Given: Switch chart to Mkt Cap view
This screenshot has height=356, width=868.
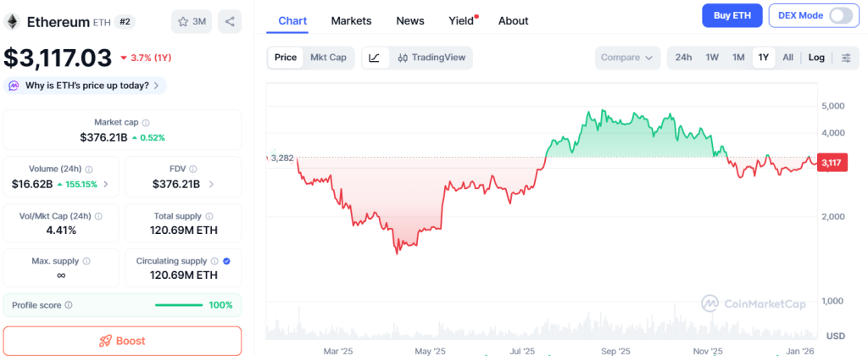Looking at the screenshot, I should click(327, 58).
